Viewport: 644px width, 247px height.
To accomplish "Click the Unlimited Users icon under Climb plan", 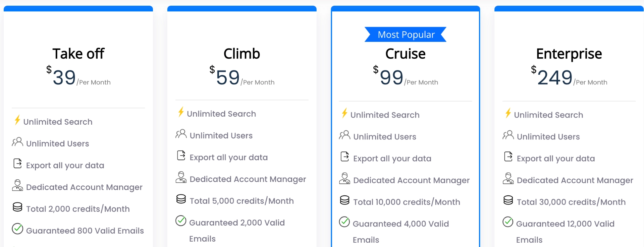I will [x=181, y=134].
